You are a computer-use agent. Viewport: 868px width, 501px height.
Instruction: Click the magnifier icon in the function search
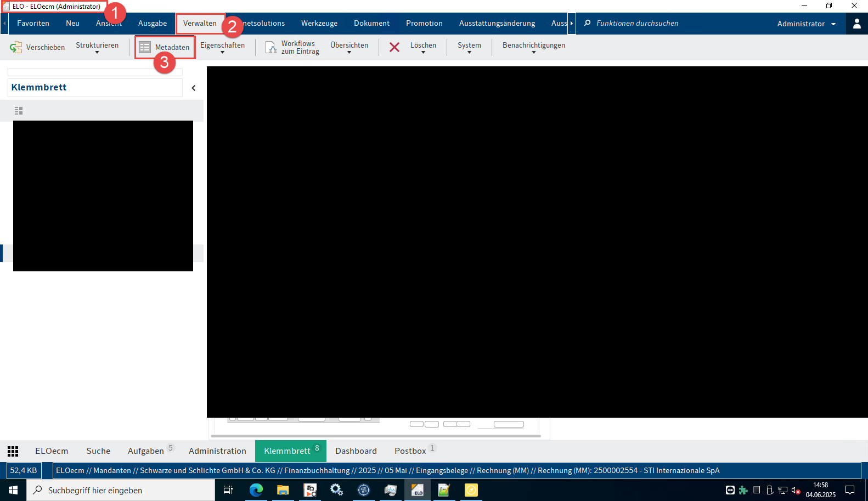pos(587,23)
